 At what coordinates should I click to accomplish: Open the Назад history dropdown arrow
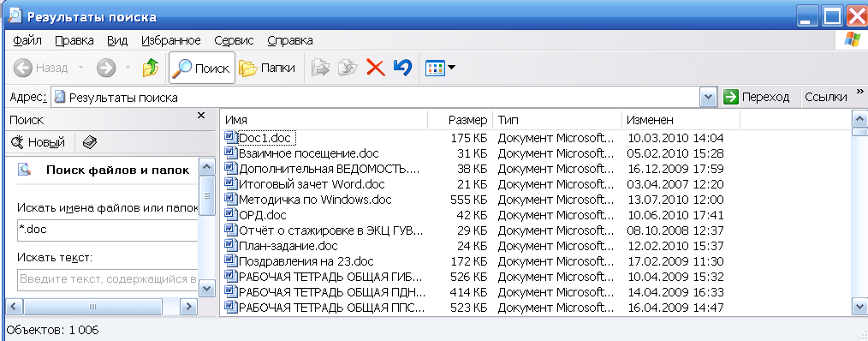pos(80,68)
